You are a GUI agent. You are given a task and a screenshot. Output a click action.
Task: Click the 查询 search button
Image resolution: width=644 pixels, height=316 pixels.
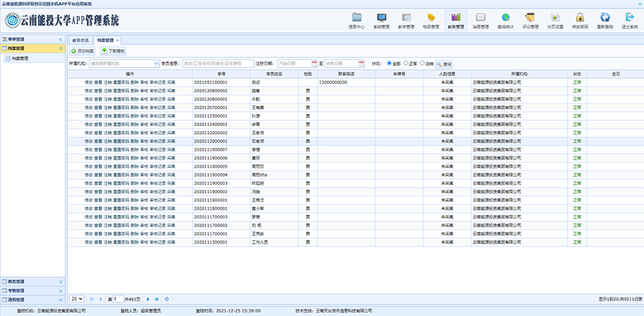pos(444,64)
